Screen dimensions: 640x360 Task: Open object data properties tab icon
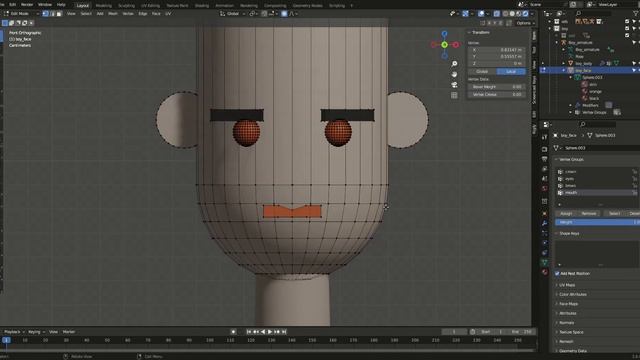click(x=544, y=262)
